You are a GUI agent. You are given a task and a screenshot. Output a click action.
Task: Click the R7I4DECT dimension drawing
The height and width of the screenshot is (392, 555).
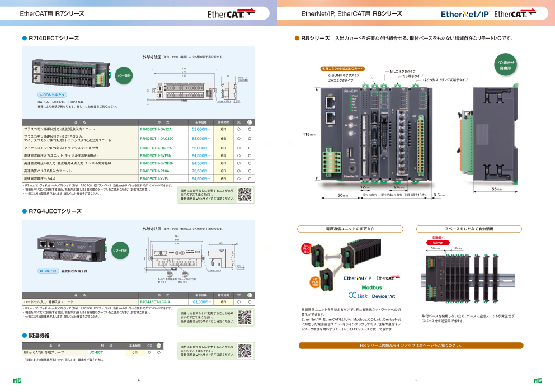pos(198,86)
